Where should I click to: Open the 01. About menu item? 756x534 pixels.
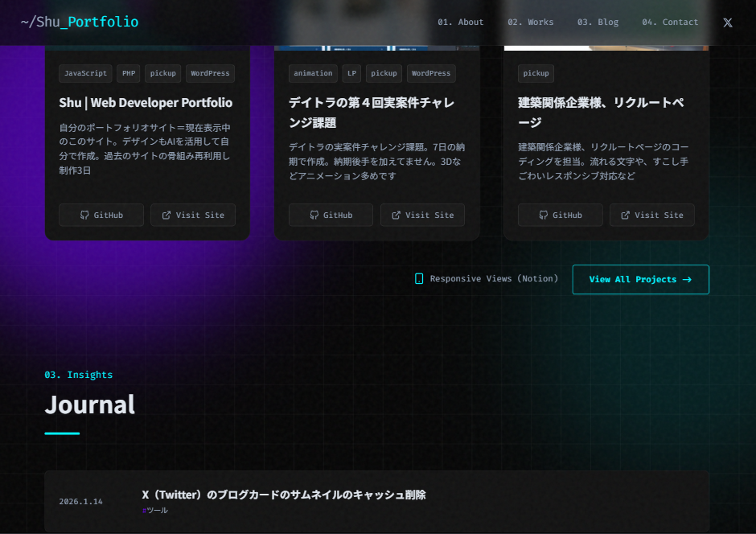click(x=461, y=22)
